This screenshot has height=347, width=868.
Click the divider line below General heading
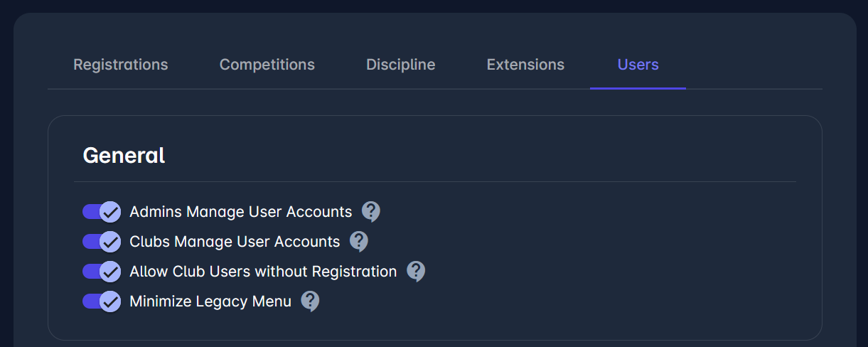(x=434, y=182)
